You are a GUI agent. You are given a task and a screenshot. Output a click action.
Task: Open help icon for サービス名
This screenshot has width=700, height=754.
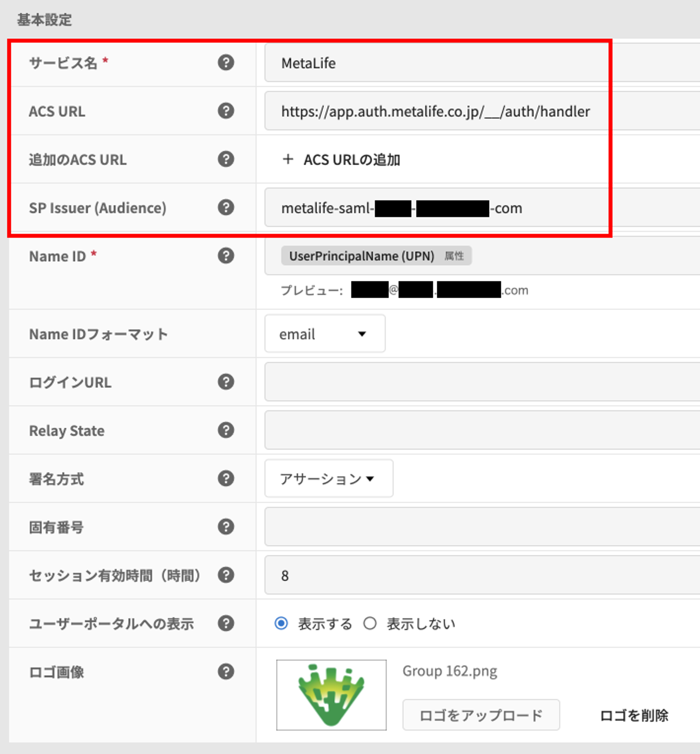tap(226, 63)
